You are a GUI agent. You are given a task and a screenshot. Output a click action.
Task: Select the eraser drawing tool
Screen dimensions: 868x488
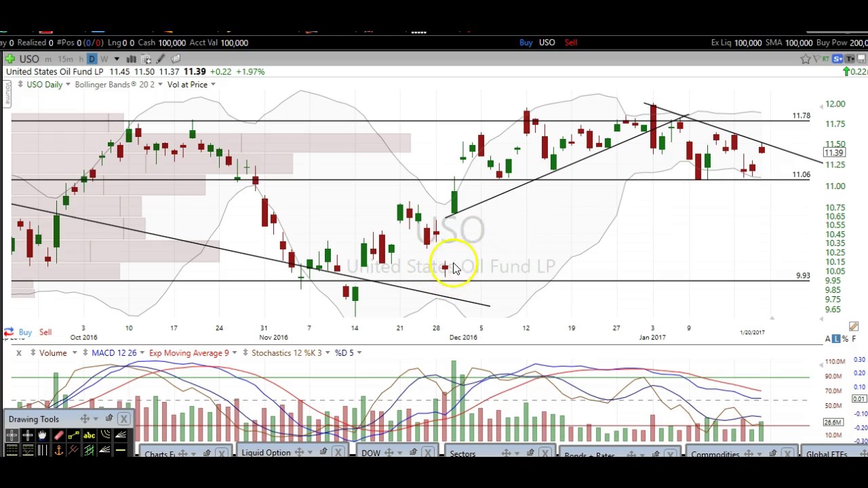pos(58,435)
